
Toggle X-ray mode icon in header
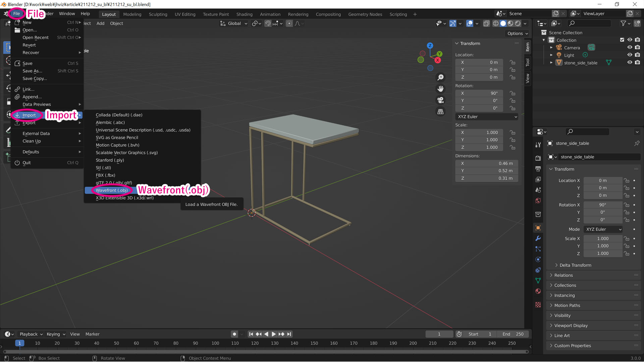[486, 23]
